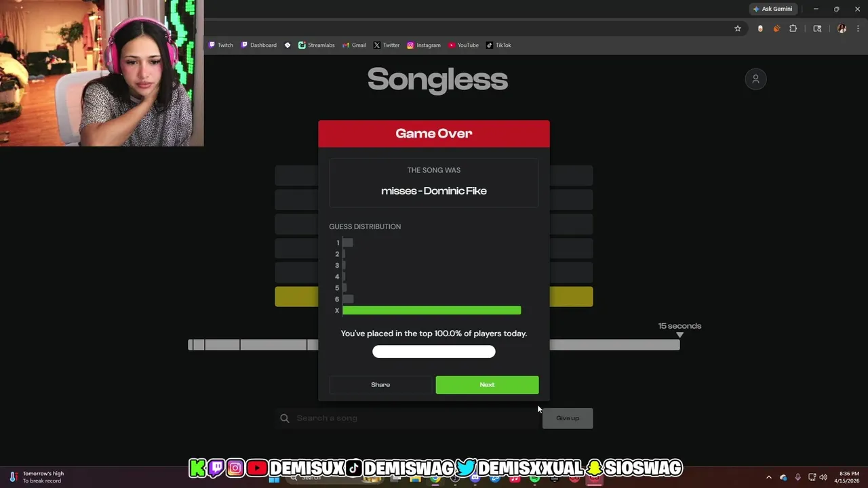
Task: Open the Chrome profile avatar
Action: 842,28
